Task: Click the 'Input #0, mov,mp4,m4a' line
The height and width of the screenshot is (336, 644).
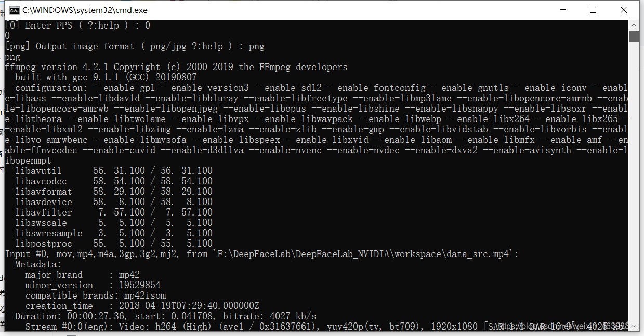Action: (262, 254)
